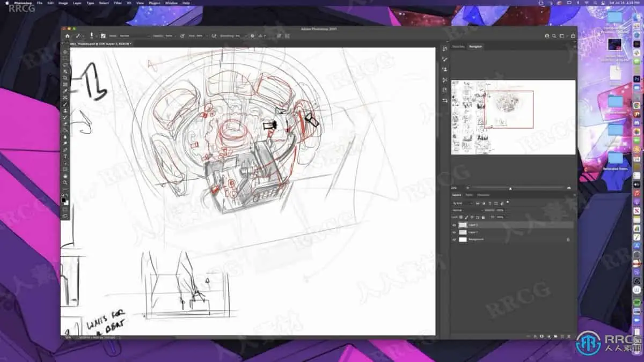Screen dimensions: 644x362
Task: Click the open document title tab
Action: click(100, 43)
